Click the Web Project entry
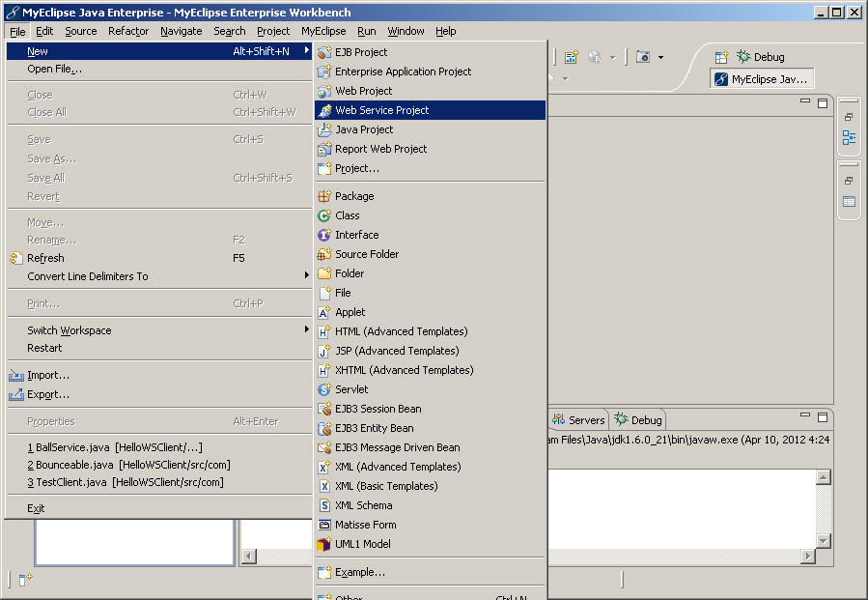This screenshot has width=868, height=600. click(x=430, y=91)
